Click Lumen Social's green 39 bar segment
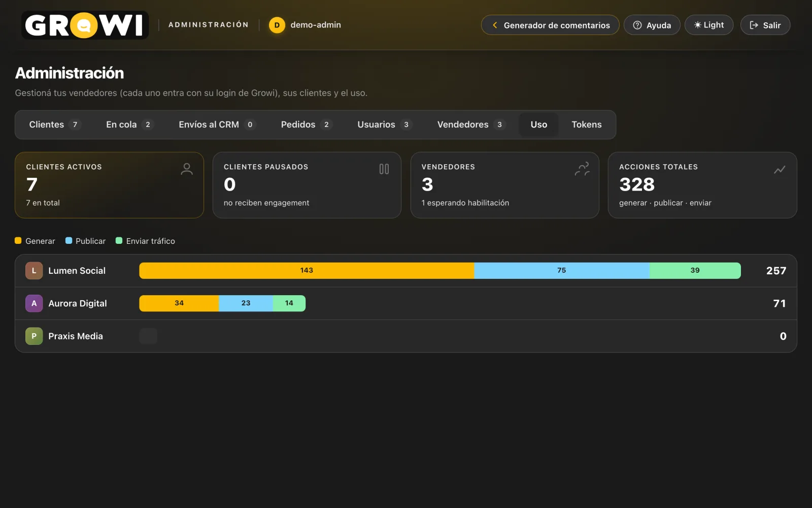Screen dimensions: 812x508 [695, 270]
